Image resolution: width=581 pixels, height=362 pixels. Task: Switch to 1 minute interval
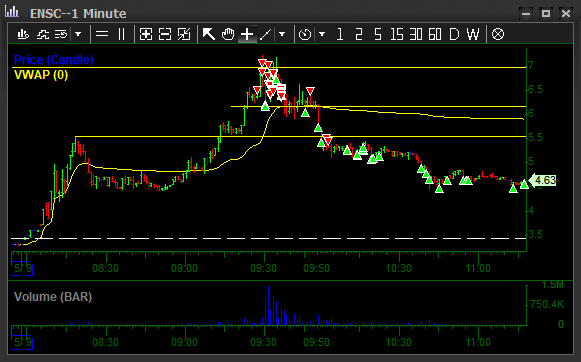[x=340, y=34]
